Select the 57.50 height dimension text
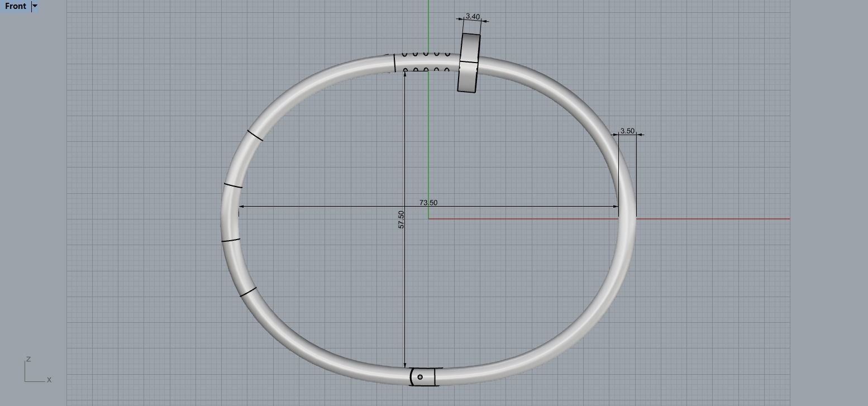 click(x=401, y=219)
